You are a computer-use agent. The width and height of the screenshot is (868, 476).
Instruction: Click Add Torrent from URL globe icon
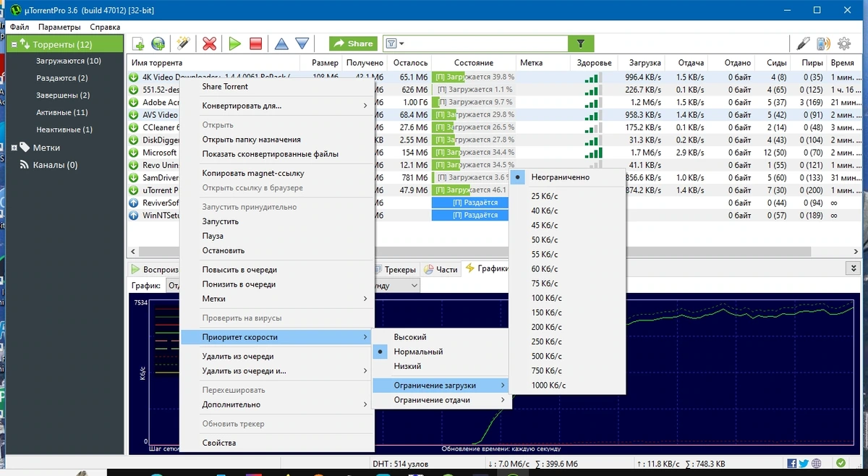tap(158, 44)
